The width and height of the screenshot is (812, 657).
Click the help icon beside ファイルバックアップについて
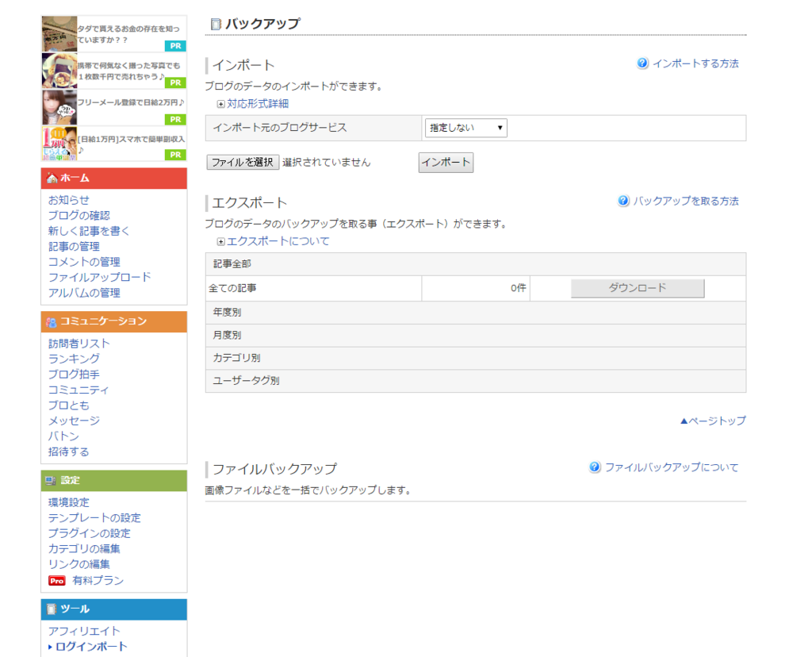coord(595,467)
